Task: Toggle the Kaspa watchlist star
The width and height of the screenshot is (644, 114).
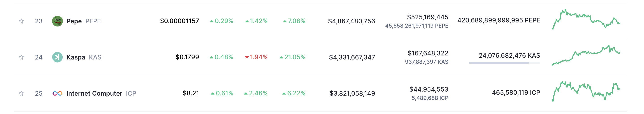Action: (21, 57)
